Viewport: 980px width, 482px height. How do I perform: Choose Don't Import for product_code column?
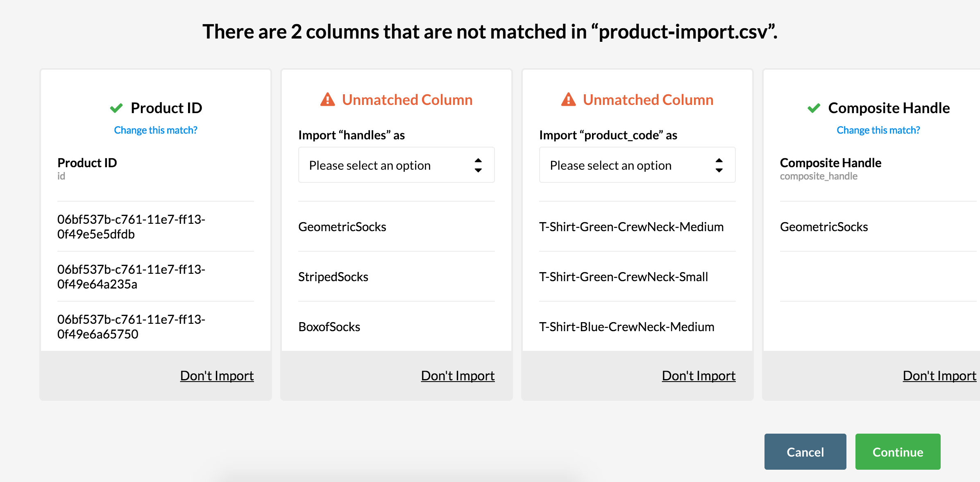tap(699, 376)
